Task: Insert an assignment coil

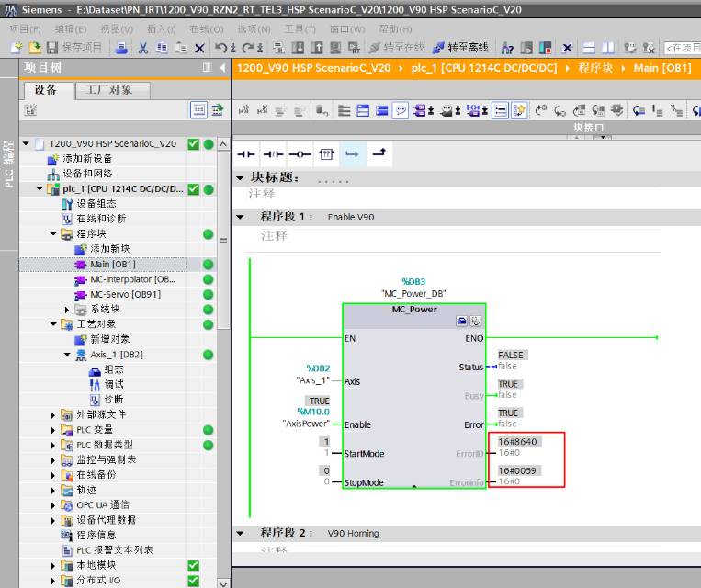Action: coord(300,154)
